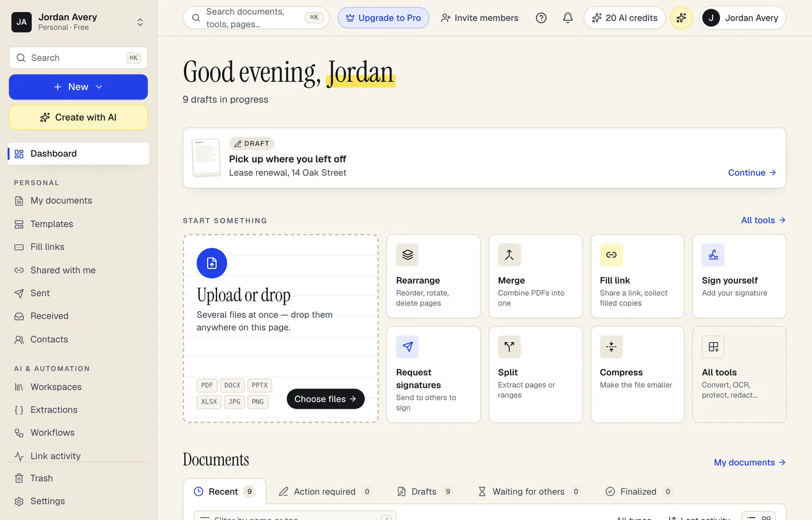
Task: Click the DOCX file type chip
Action: pos(232,386)
